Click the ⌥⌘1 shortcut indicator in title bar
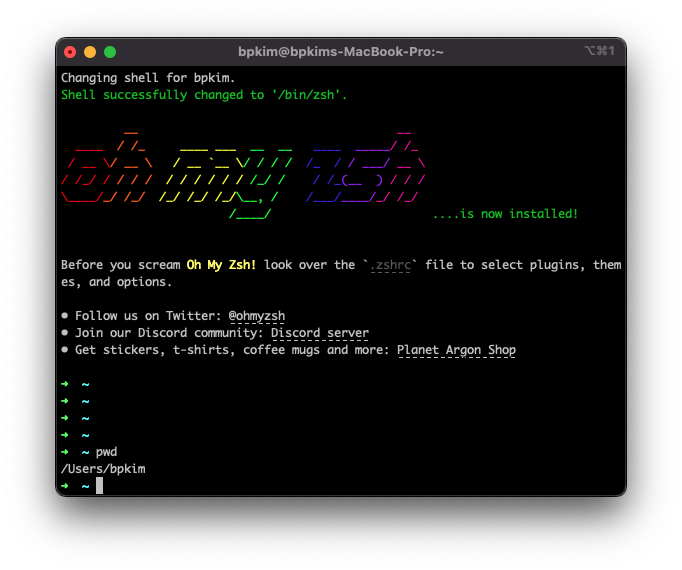 click(599, 51)
